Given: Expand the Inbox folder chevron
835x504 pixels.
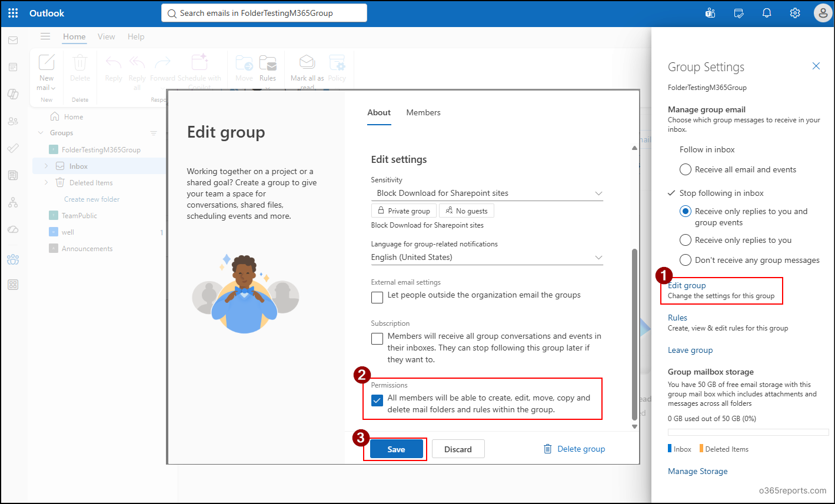Looking at the screenshot, I should pos(46,166).
